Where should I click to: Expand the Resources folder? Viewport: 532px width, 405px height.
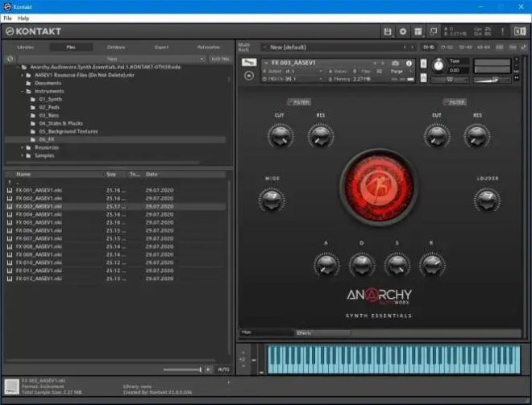[23, 147]
